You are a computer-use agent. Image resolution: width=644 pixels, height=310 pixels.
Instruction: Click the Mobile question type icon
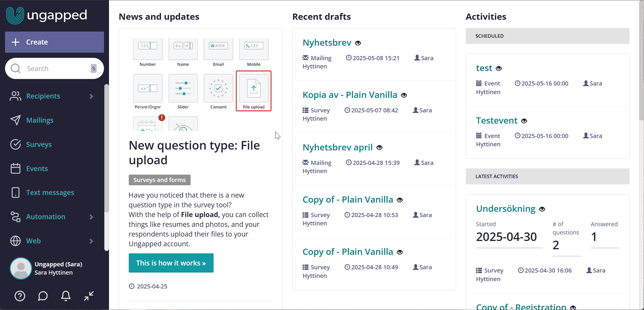click(254, 49)
